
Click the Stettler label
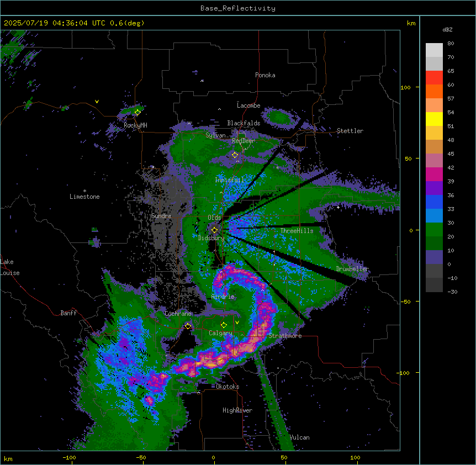click(x=350, y=131)
